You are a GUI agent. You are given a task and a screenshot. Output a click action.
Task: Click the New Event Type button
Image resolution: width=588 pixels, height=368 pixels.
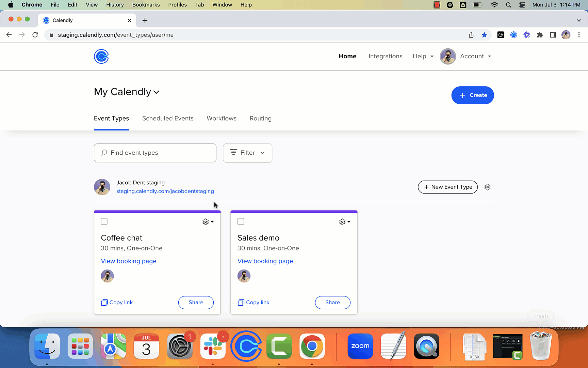448,187
